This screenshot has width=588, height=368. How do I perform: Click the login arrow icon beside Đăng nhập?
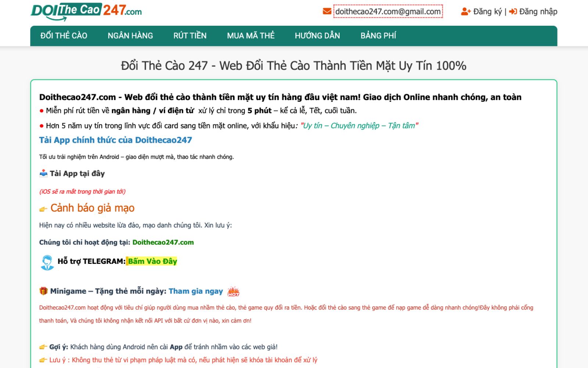513,11
